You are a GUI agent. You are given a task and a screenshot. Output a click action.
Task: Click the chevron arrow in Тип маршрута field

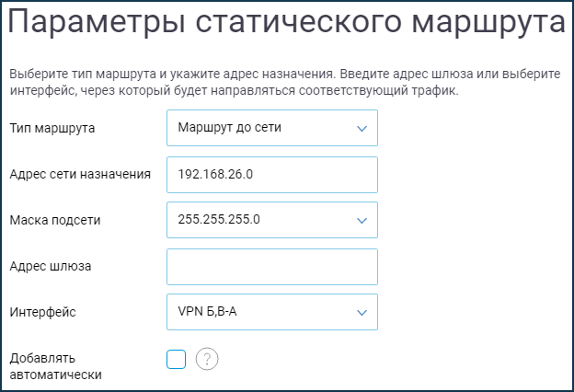pos(362,129)
